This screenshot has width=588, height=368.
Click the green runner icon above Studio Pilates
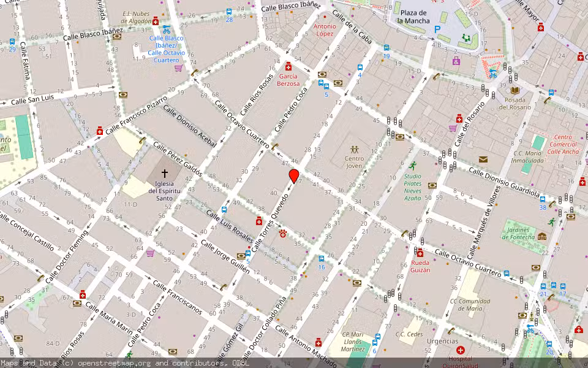pos(413,166)
